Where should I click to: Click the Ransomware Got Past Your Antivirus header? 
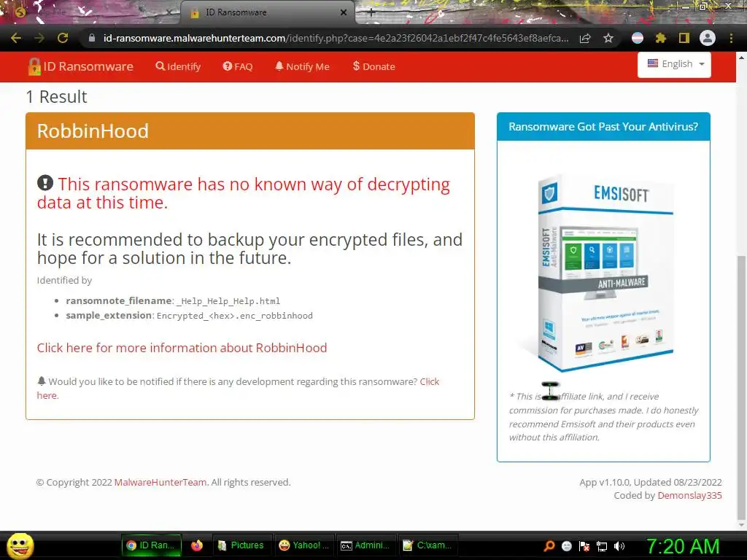603,127
